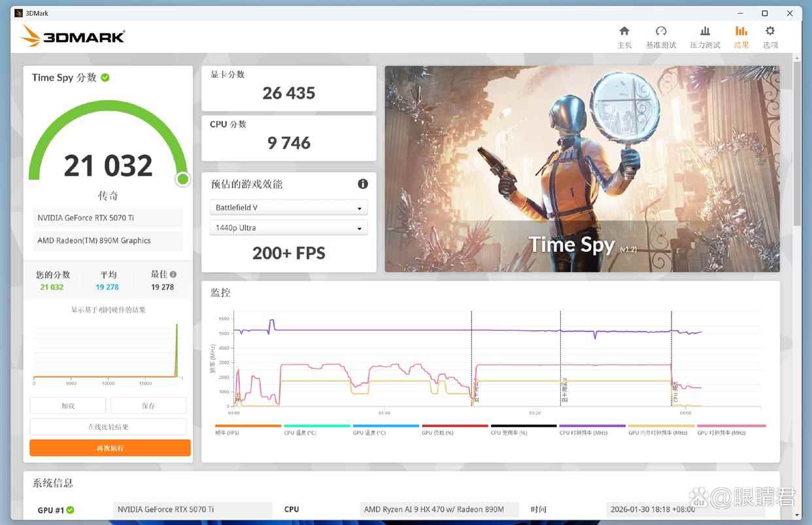Open the Stress Tests (压力测试) tab

[x=705, y=37]
